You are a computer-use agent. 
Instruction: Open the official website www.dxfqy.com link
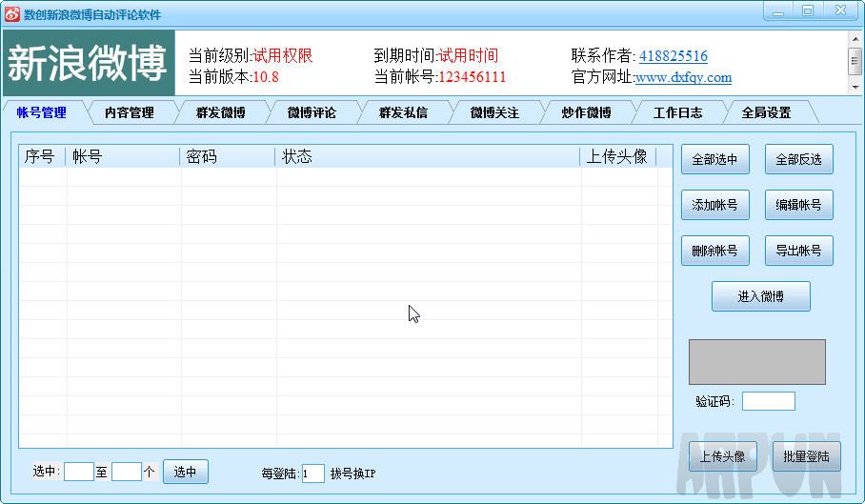click(683, 77)
